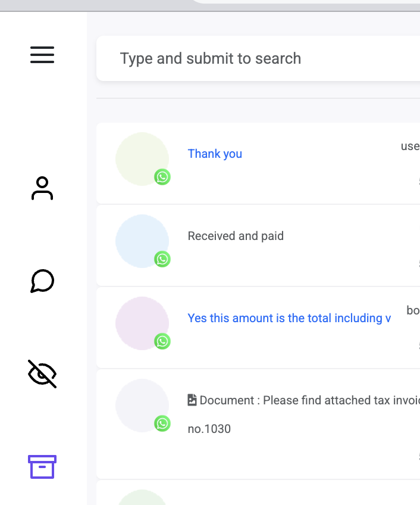Select the avatar beside "Thank you"
Image resolution: width=420 pixels, height=505 pixels.
[142, 158]
